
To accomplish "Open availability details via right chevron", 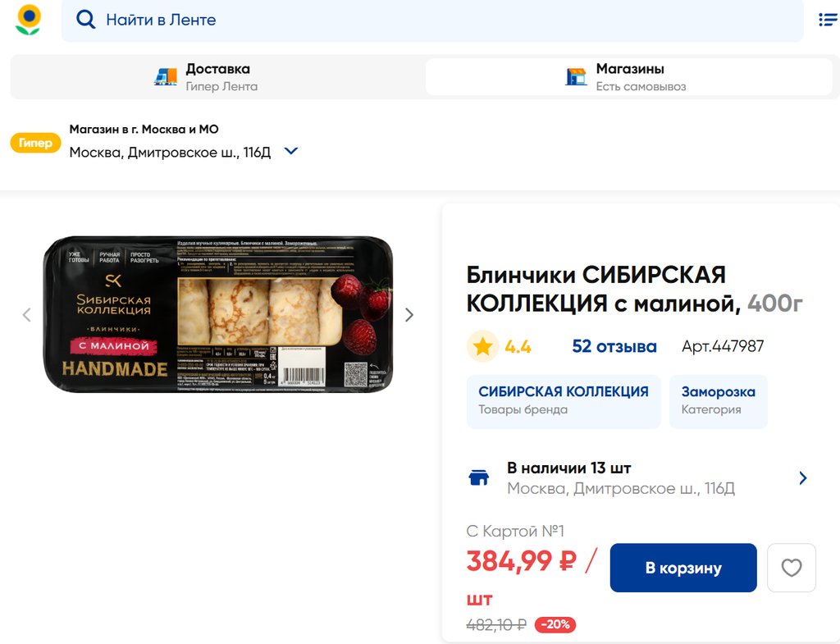I will pyautogui.click(x=802, y=478).
